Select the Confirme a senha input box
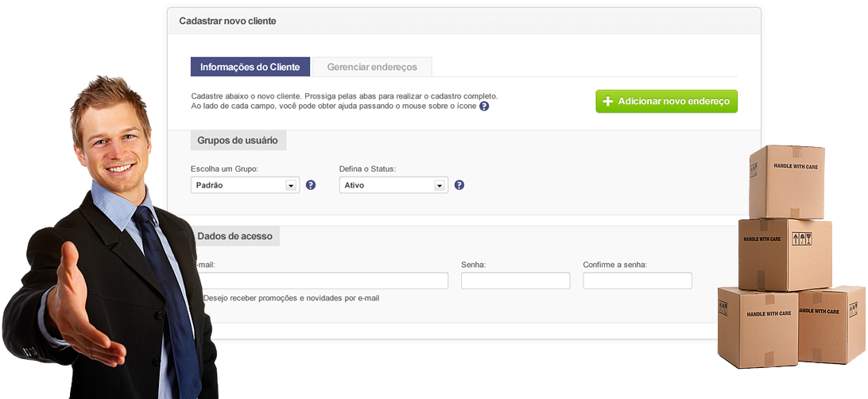 637,281
